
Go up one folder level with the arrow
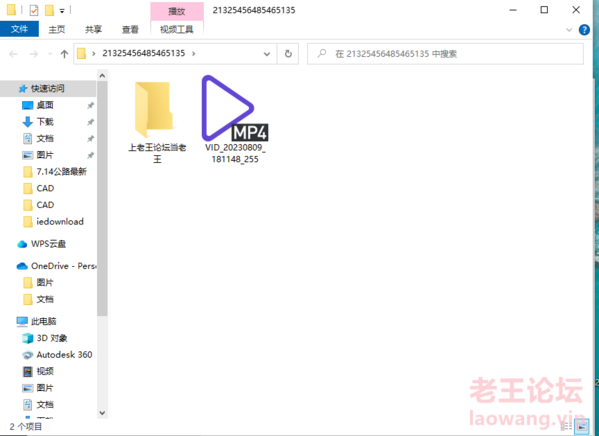click(64, 54)
